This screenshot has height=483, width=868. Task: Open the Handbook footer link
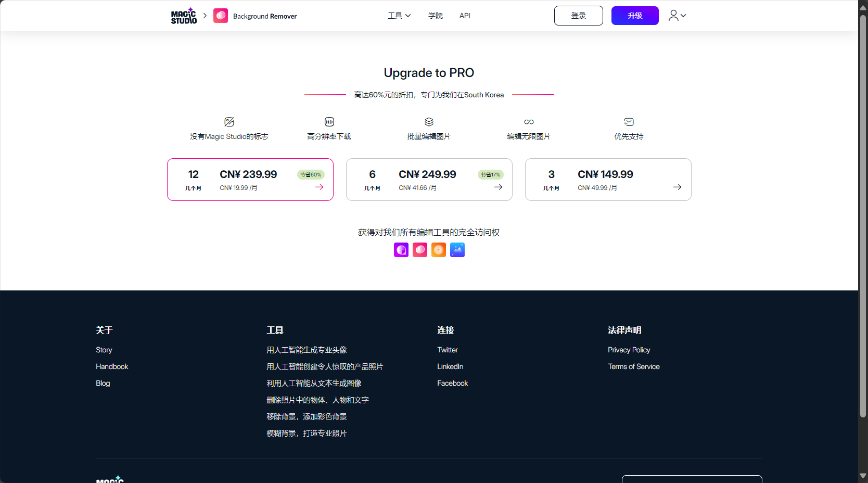click(112, 366)
